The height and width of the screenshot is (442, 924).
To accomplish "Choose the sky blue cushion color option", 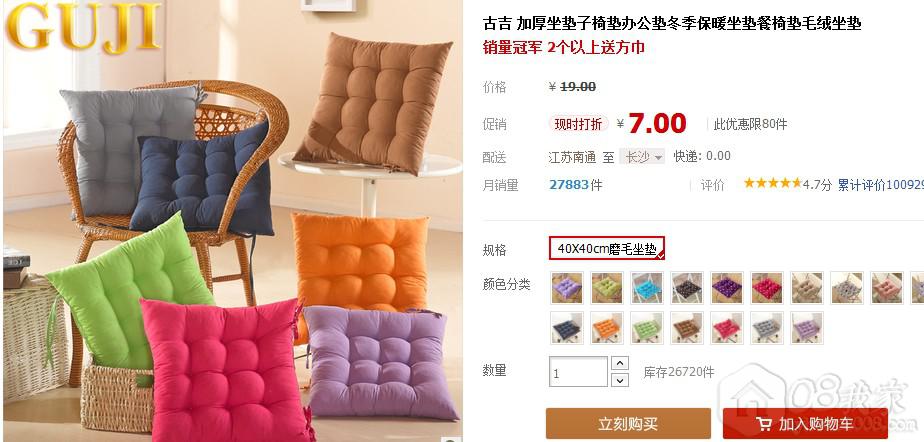I will coord(647,288).
